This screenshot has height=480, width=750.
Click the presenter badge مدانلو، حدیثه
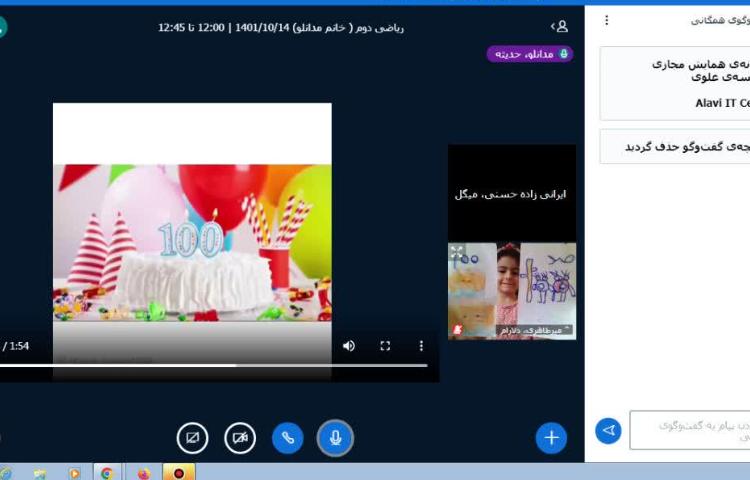pyautogui.click(x=530, y=54)
